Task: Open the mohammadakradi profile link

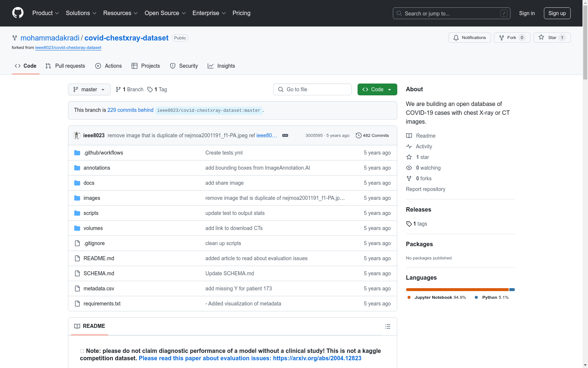Action: pyautogui.click(x=50, y=38)
